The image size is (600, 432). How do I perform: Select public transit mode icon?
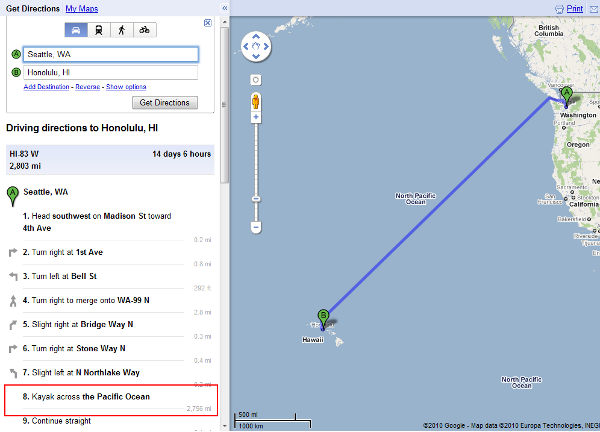coord(99,30)
